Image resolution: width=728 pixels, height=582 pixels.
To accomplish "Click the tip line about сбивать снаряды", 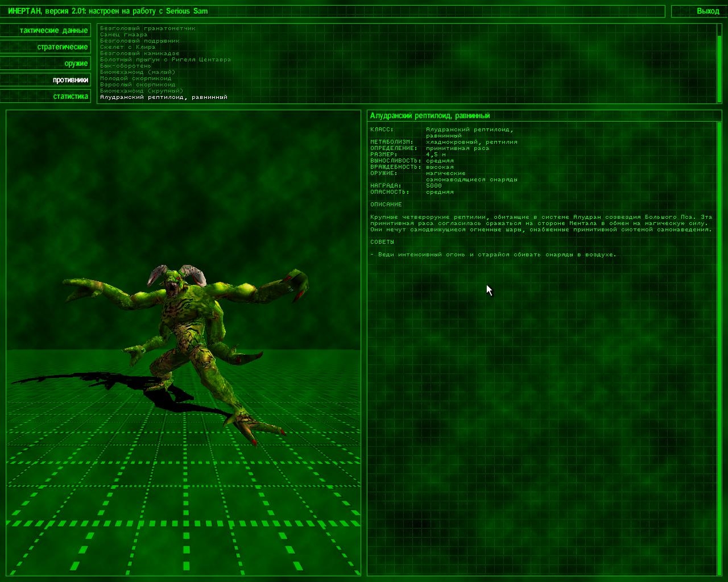I will tap(493, 254).
